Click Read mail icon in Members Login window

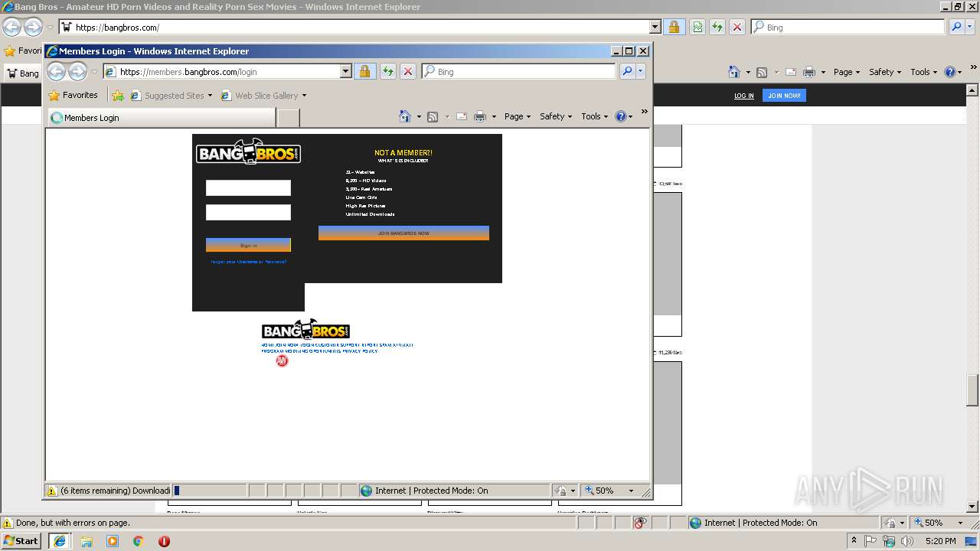click(462, 117)
